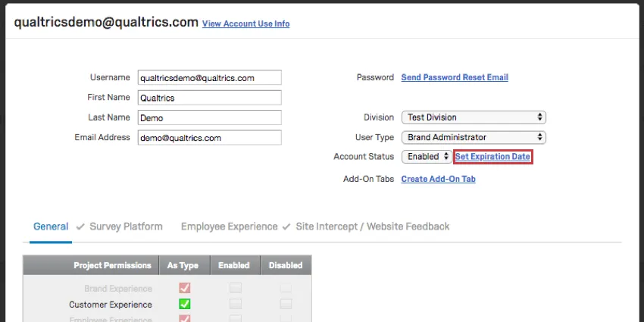The width and height of the screenshot is (644, 322).
Task: Click into the Username field
Action: click(x=209, y=77)
